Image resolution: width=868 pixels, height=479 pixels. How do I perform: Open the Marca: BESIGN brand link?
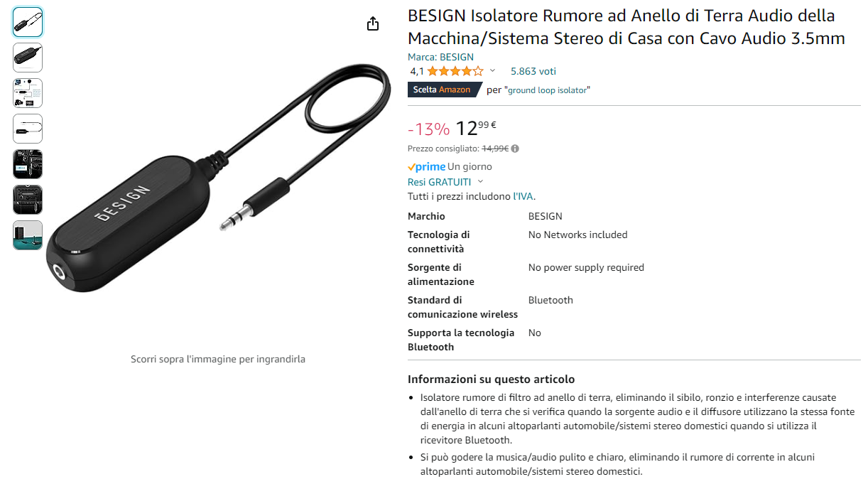(x=440, y=57)
